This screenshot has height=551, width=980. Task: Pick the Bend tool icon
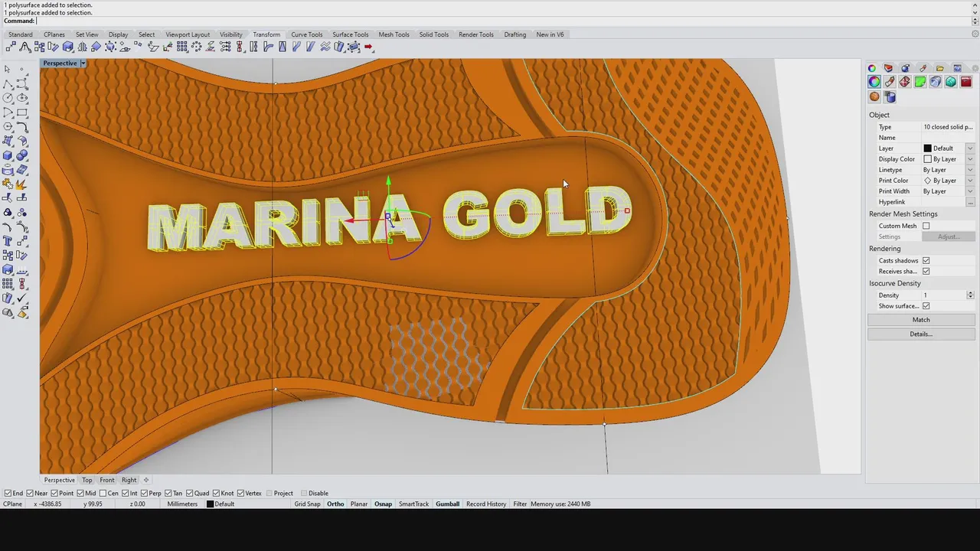pos(267,47)
